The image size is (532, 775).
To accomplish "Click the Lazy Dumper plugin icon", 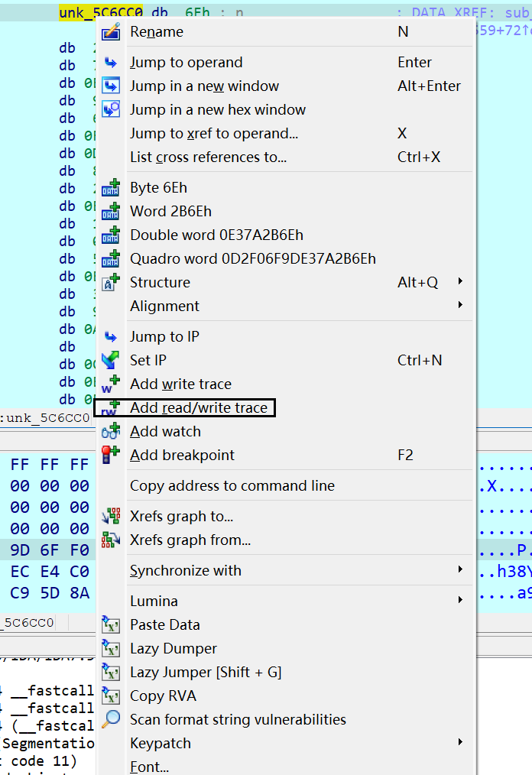I will tap(111, 648).
